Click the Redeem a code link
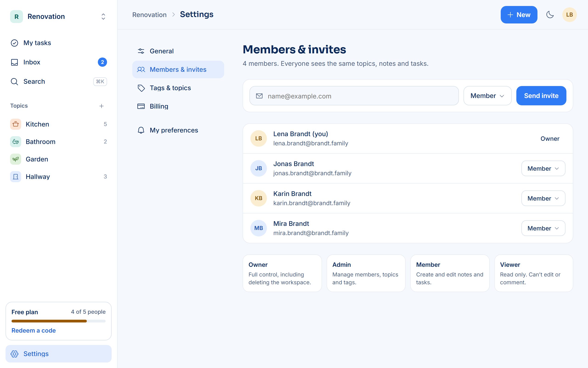 click(x=34, y=331)
